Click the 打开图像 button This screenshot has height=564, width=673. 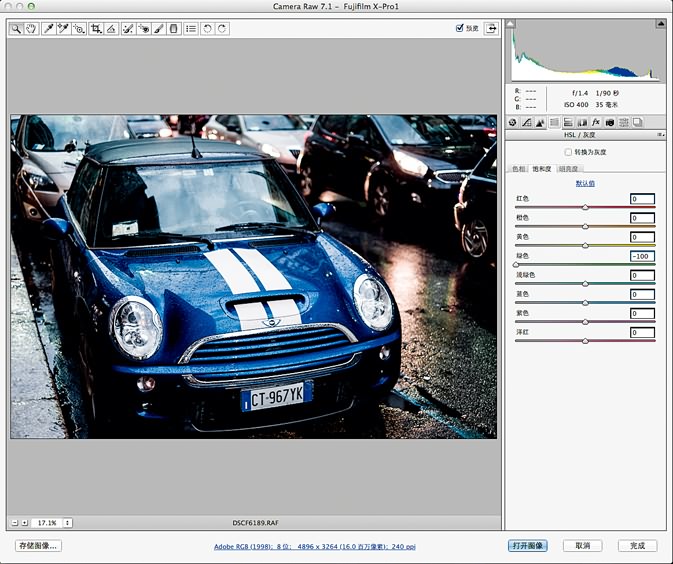click(x=527, y=546)
